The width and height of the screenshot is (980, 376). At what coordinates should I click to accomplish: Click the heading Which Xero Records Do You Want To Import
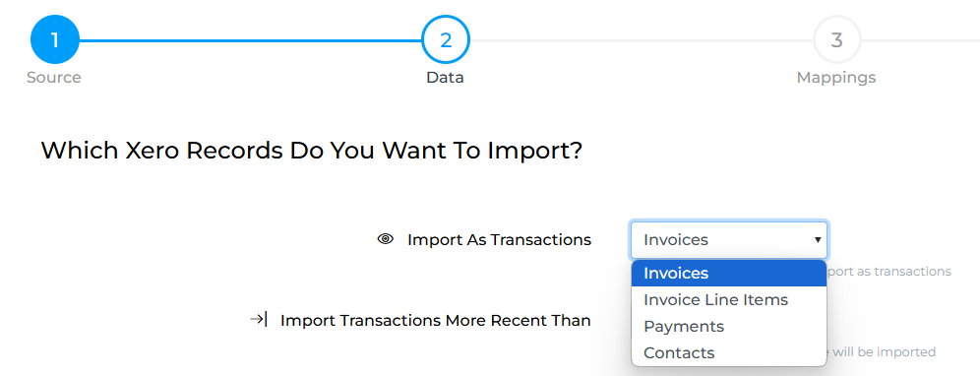click(x=312, y=151)
